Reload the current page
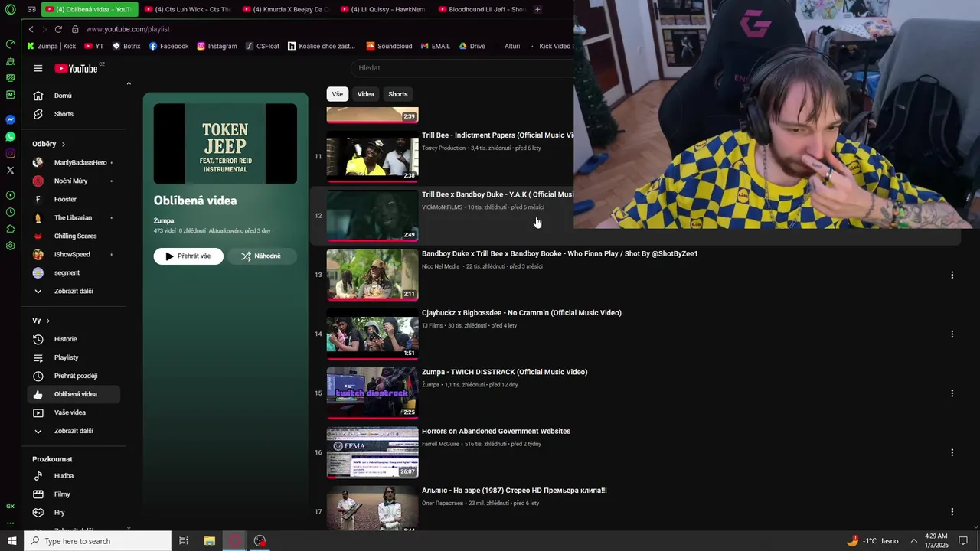The height and width of the screenshot is (551, 980). 58,29
